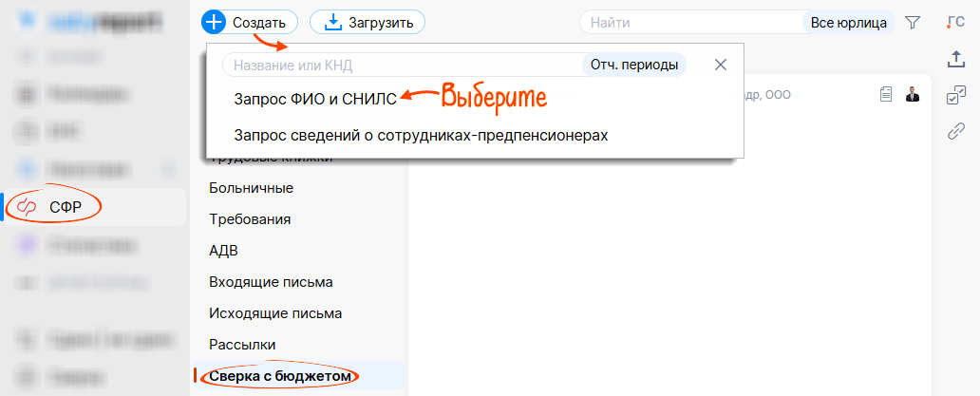This screenshot has width=980, height=396.
Task: Open Требования section
Action: pos(250,219)
